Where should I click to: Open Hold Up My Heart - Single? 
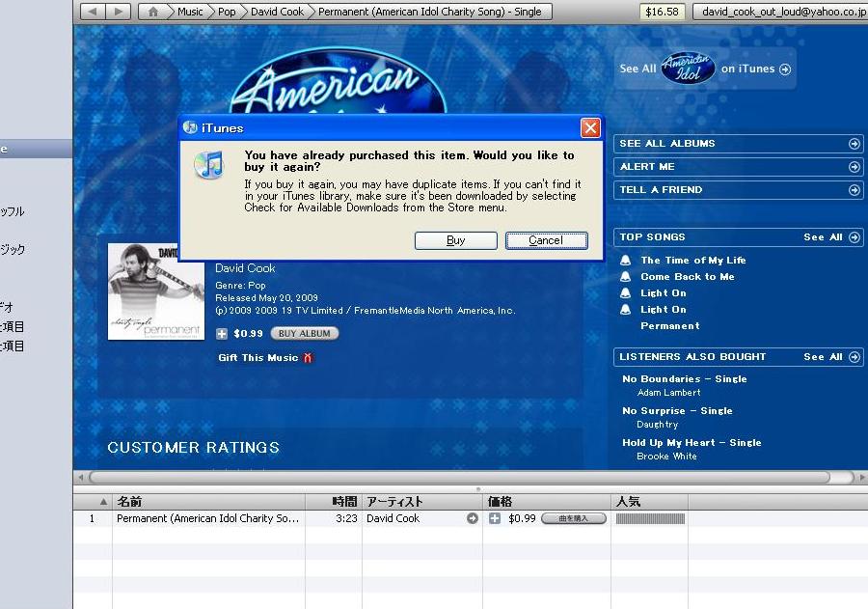pyautogui.click(x=692, y=443)
